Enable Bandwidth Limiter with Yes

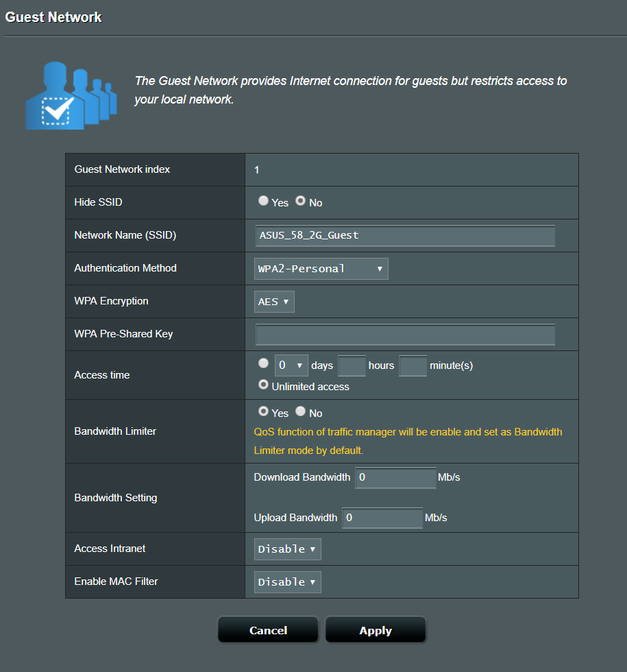click(x=263, y=411)
